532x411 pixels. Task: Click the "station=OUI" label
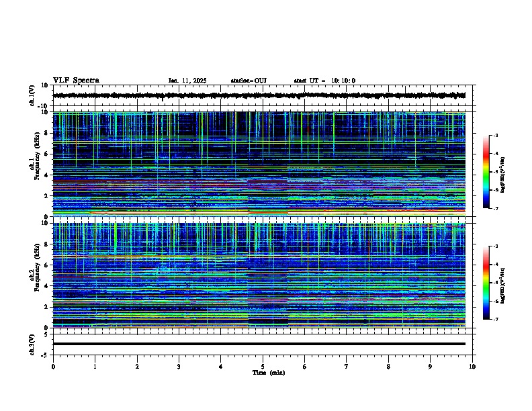pyautogui.click(x=249, y=81)
